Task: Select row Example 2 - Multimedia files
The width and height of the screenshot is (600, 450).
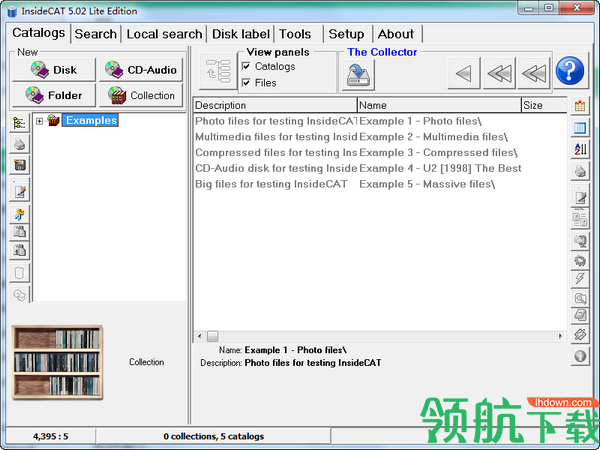Action: [x=380, y=137]
